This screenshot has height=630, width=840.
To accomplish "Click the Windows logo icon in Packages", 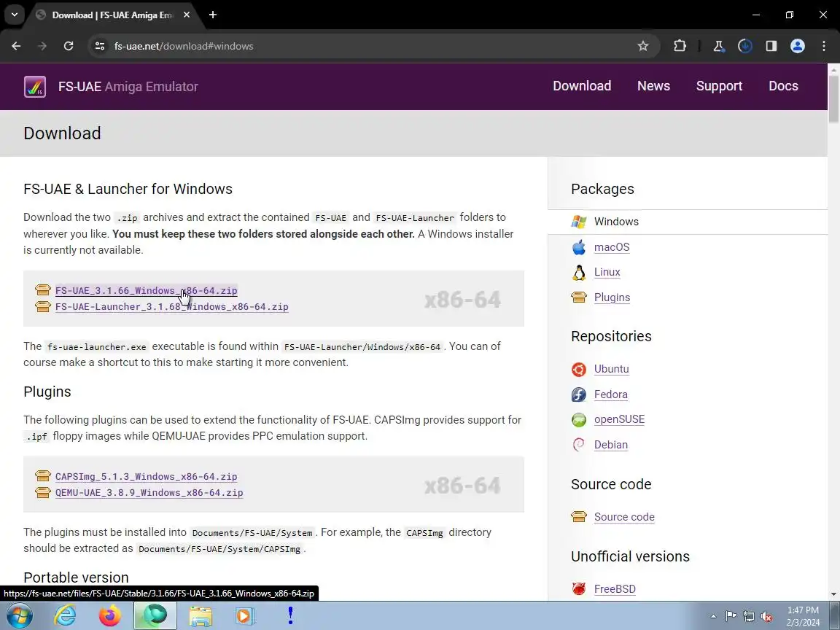I will tap(578, 221).
